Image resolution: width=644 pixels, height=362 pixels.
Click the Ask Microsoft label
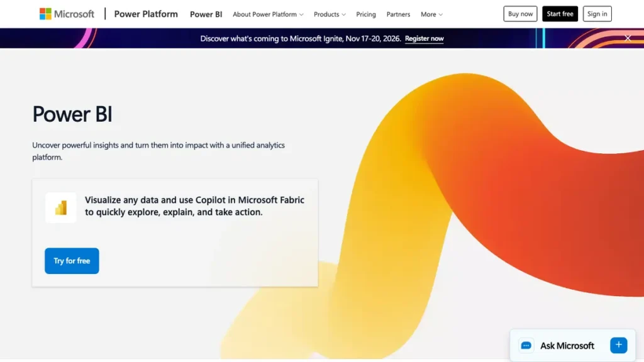click(567, 346)
